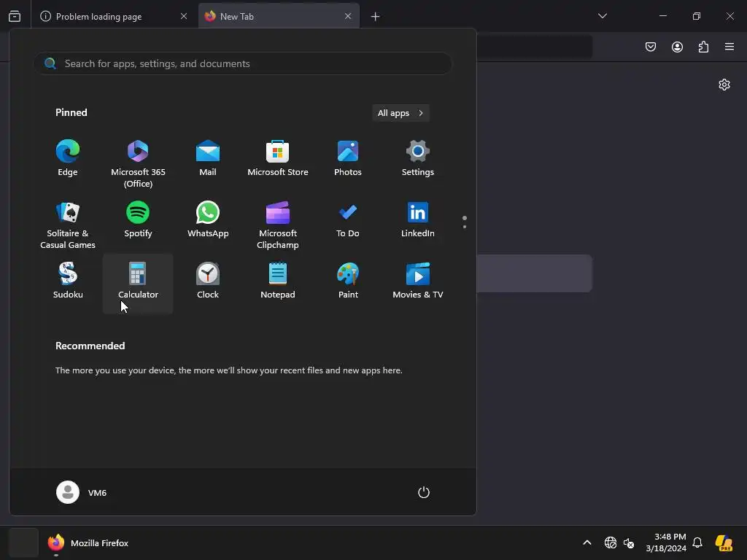Personalize new tab gear icon
Image resolution: width=747 pixels, height=560 pixels.
tap(724, 85)
